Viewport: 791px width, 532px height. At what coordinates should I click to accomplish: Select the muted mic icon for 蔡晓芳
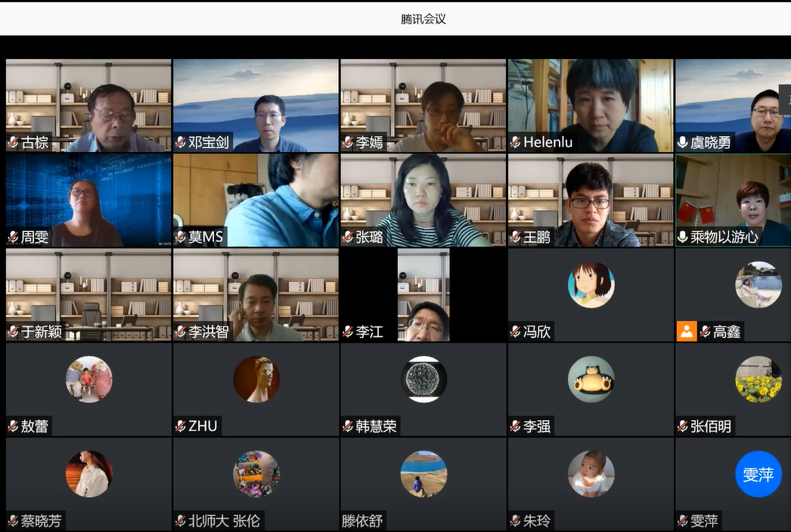pyautogui.click(x=13, y=521)
